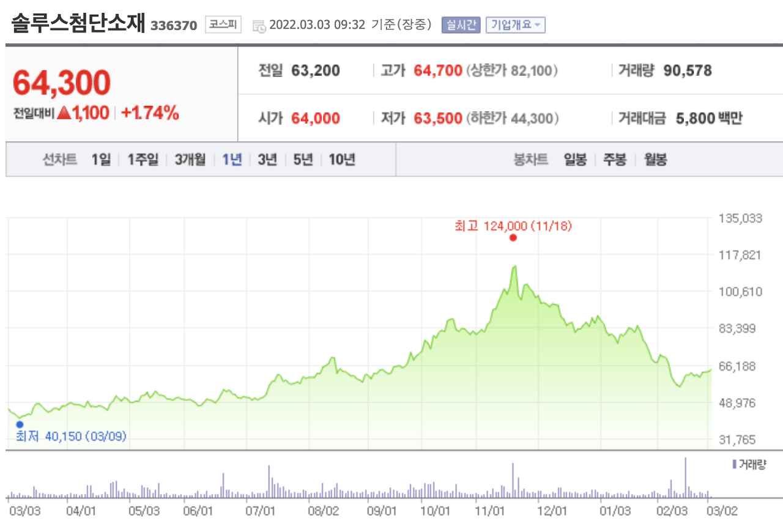
Task: Click the 전일 value 63,200
Action: [x=316, y=71]
